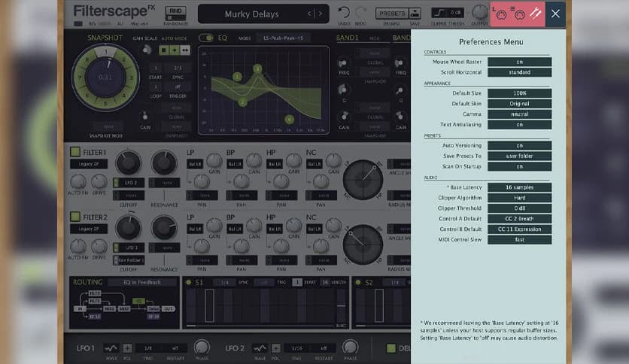Image resolution: width=629 pixels, height=364 pixels.
Task: Open the Default Skin dropdown
Action: pos(519,104)
